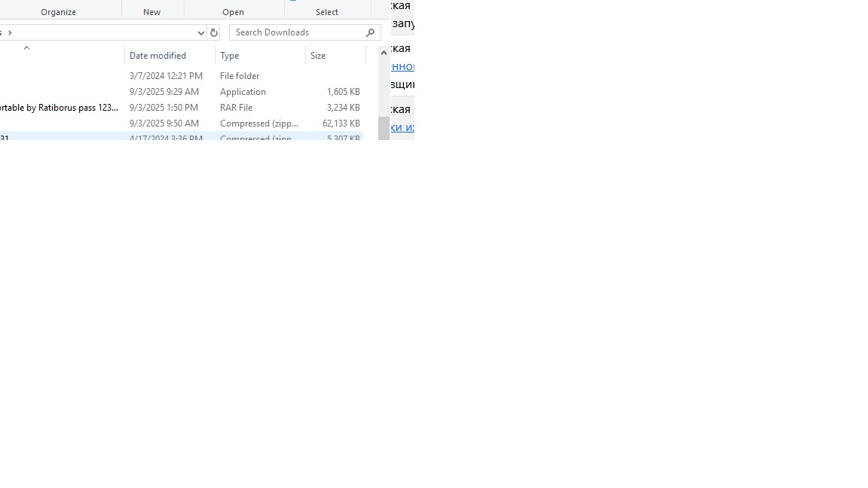The width and height of the screenshot is (868, 488).
Task: Click the refresh icon beside address bar
Action: 214,32
